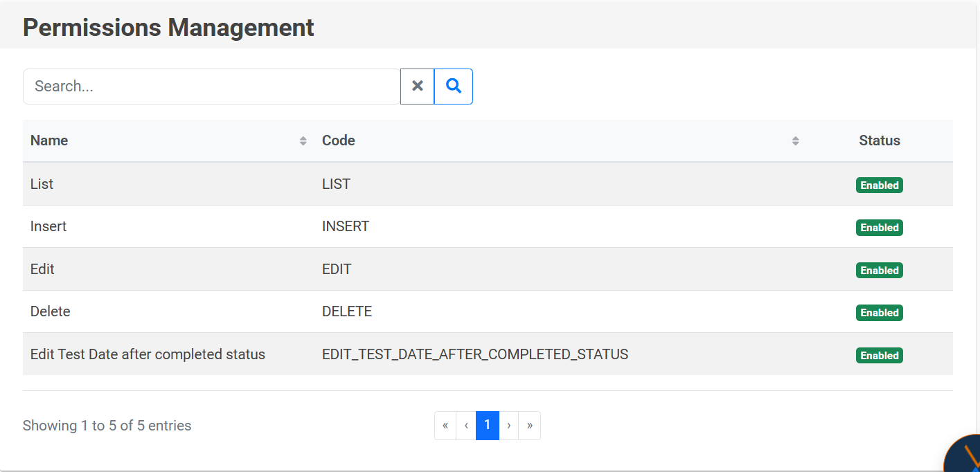Select the EDIT_TEST_DATE_AFTER_COMPLETED_STATUS code cell
Screen dimensions: 980x472
click(x=475, y=354)
